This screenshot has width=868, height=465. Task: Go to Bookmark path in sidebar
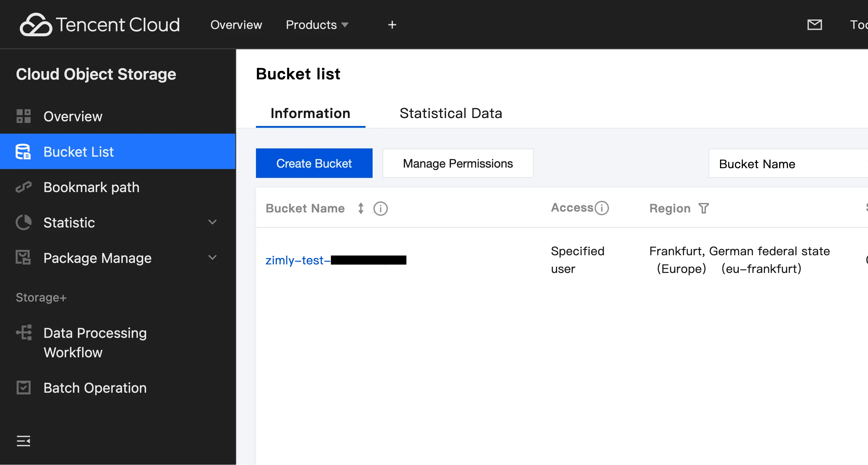91,187
